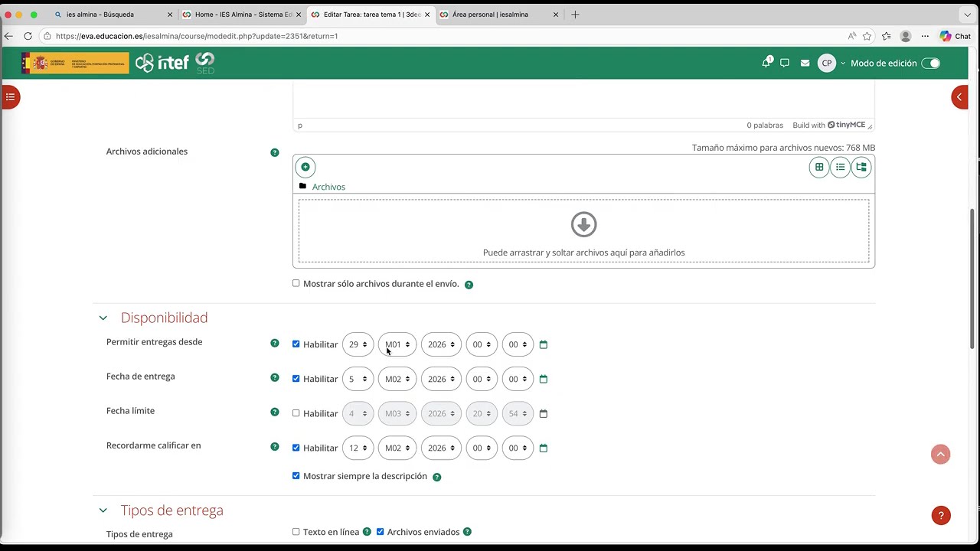Uncheck Habilitar for Permitir entregas desde
Image resolution: width=980 pixels, height=551 pixels.
click(x=296, y=344)
